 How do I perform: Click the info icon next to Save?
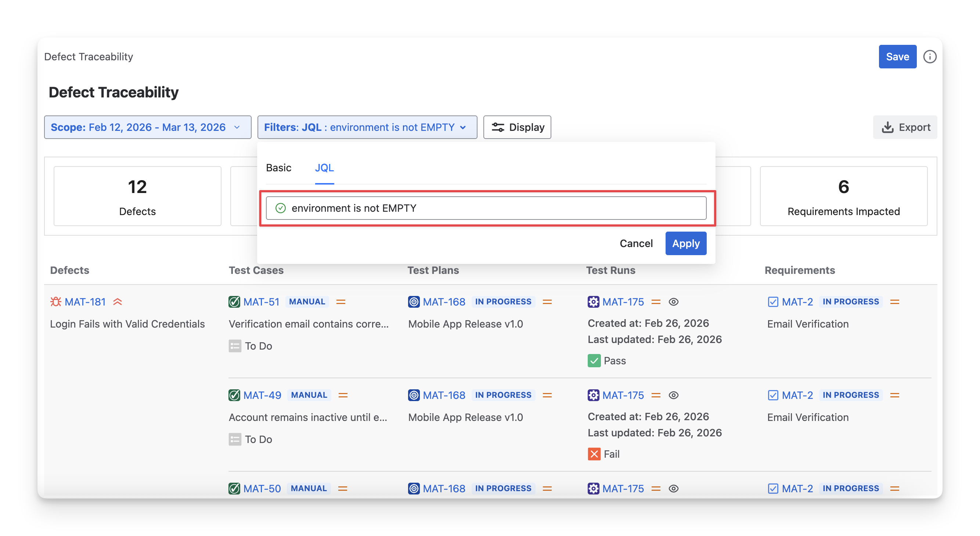click(929, 57)
